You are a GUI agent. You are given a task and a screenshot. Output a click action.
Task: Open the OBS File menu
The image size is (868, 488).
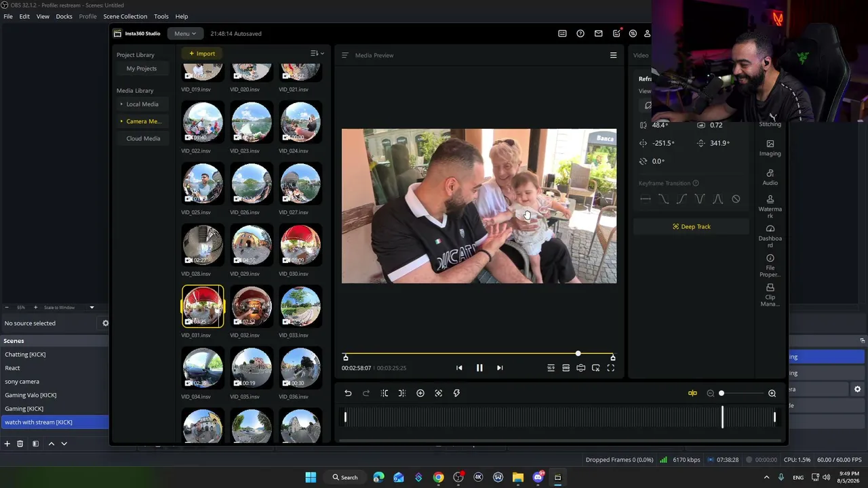click(8, 16)
